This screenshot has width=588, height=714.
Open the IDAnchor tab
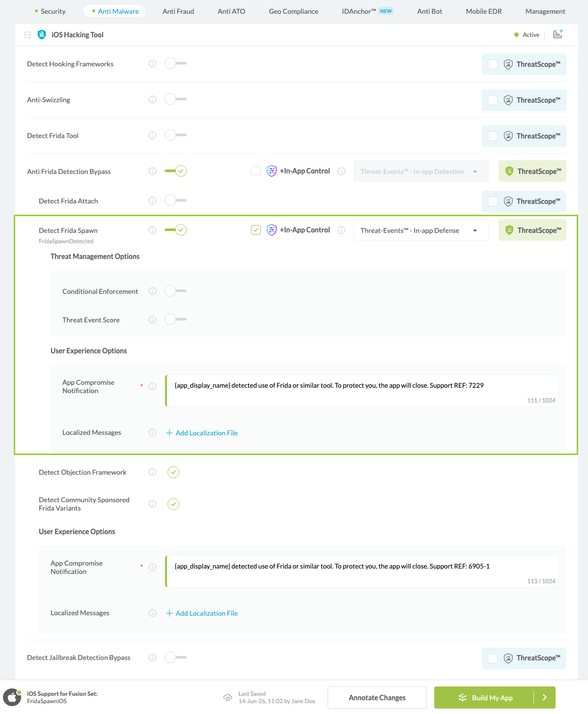pyautogui.click(x=367, y=11)
